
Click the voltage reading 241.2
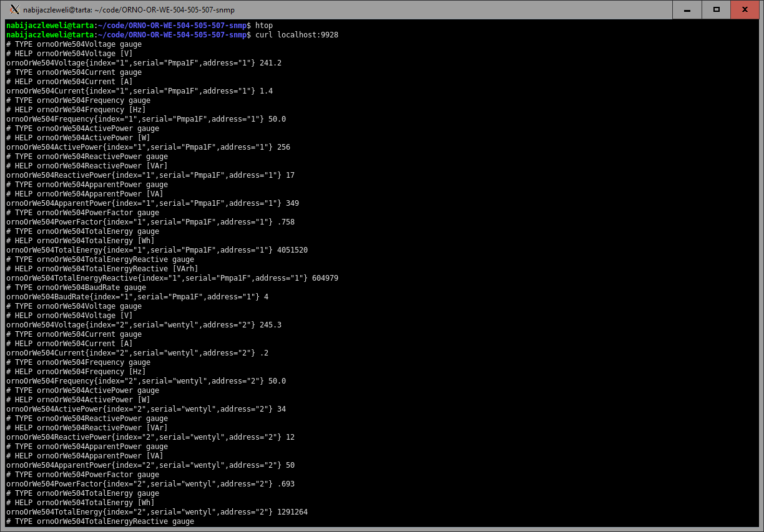(270, 63)
